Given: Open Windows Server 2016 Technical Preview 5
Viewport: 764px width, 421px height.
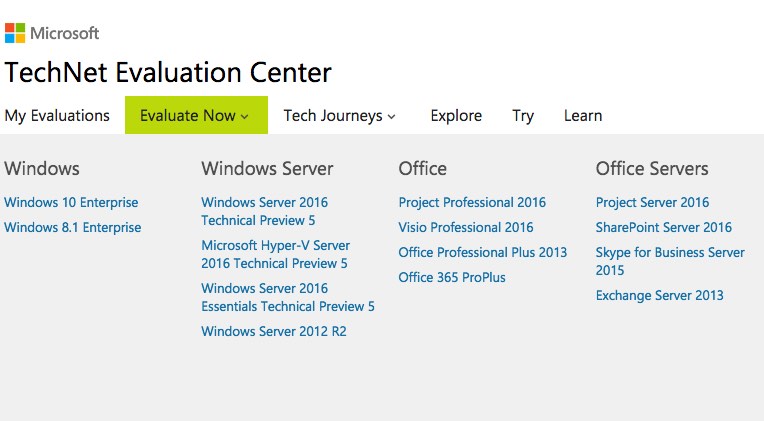Looking at the screenshot, I should [264, 211].
